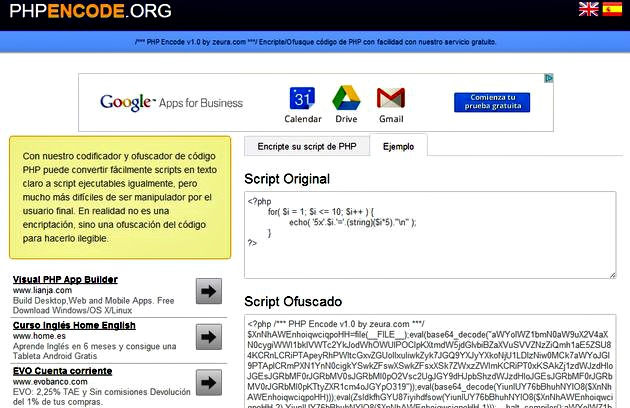Click the 'www.evobanco.com' URL text

[x=50, y=381]
